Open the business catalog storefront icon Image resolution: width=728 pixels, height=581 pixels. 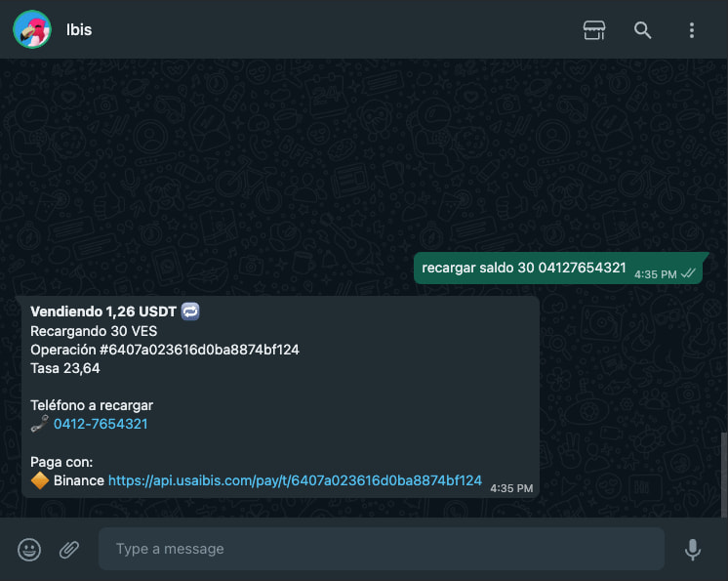click(x=594, y=30)
